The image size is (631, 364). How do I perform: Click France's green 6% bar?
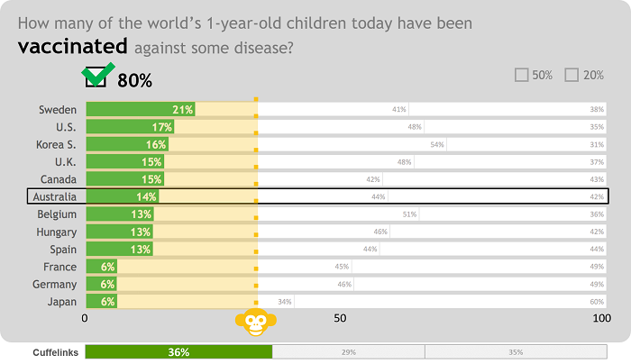pos(101,267)
